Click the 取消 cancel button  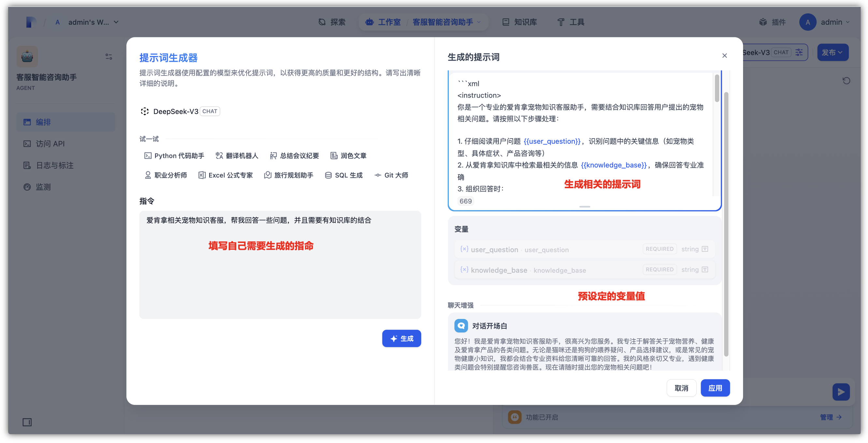coord(681,388)
